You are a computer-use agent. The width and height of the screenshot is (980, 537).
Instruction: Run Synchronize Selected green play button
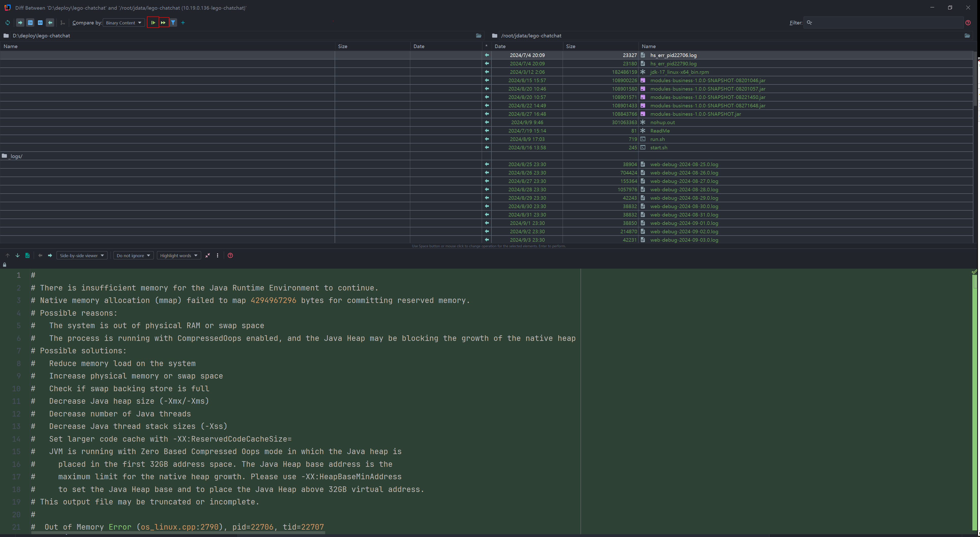click(153, 23)
